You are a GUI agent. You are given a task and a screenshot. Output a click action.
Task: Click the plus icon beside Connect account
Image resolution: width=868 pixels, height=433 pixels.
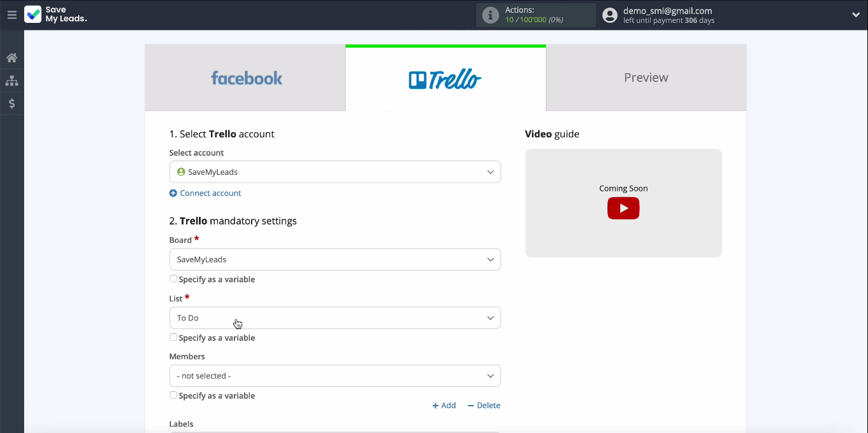pos(173,193)
